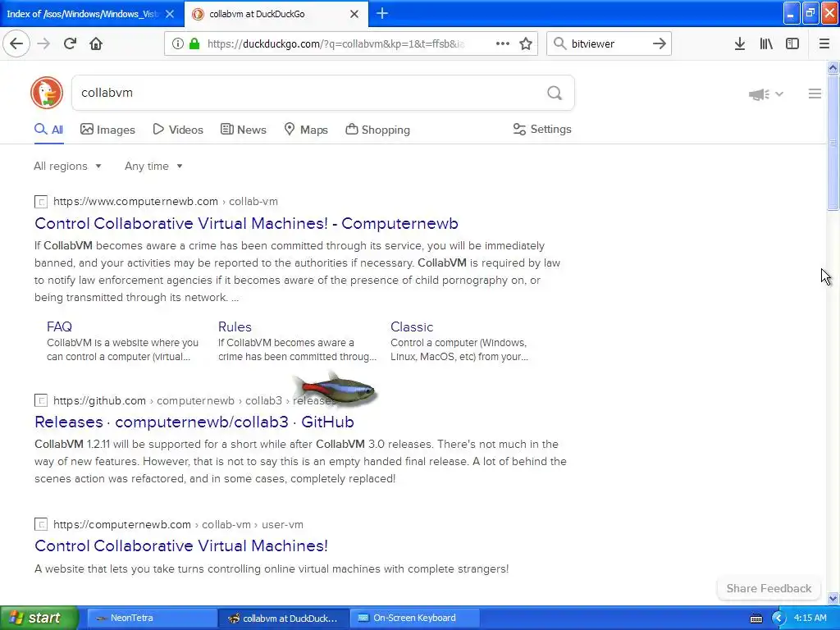This screenshot has height=630, width=840.
Task: Open Control Collaborative Virtual Machines! - Computernewb result
Action: click(246, 223)
